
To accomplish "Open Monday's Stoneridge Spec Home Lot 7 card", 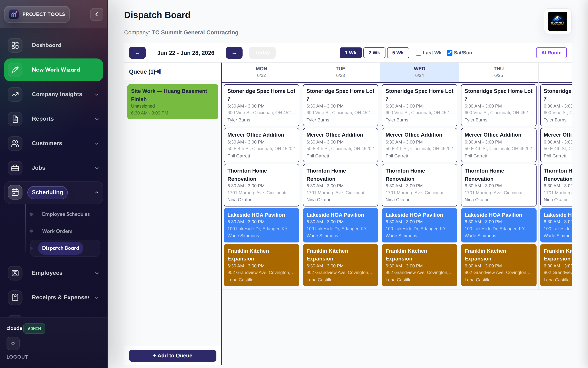I will [x=262, y=105].
